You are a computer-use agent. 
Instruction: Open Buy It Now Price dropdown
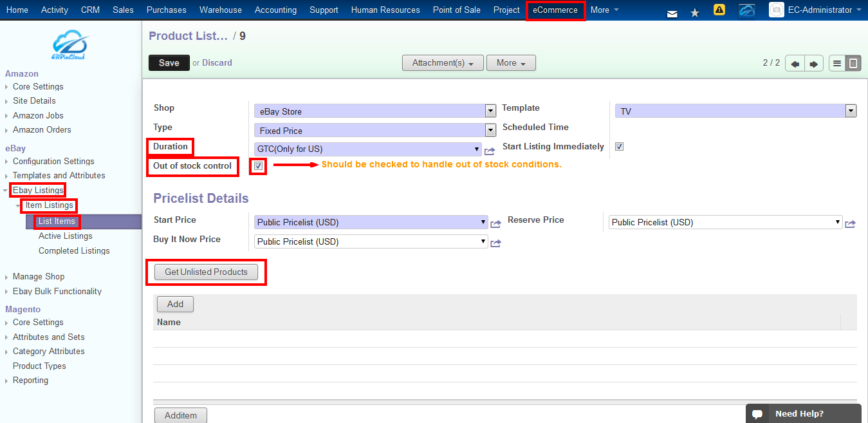[x=371, y=241]
